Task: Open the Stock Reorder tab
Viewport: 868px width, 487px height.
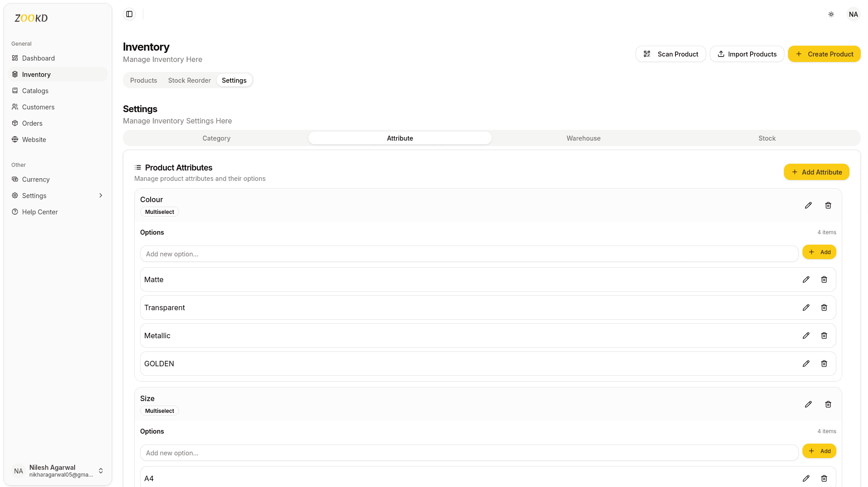Action: click(189, 80)
